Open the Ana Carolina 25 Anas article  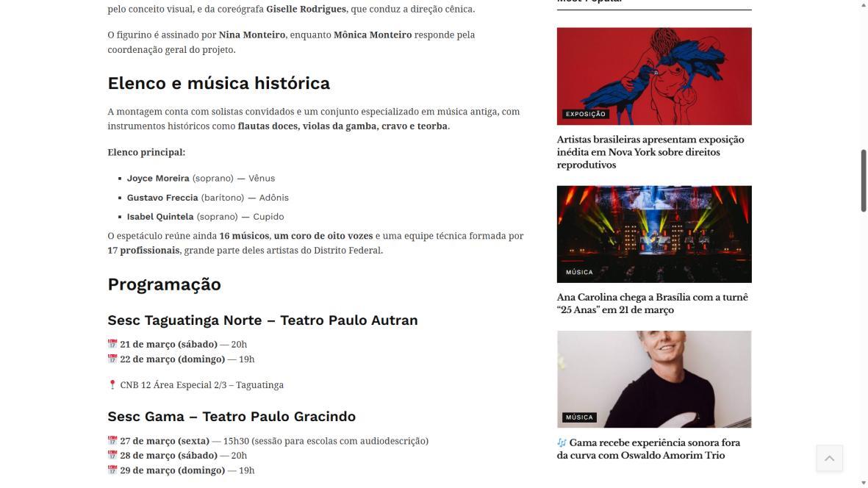pos(652,304)
